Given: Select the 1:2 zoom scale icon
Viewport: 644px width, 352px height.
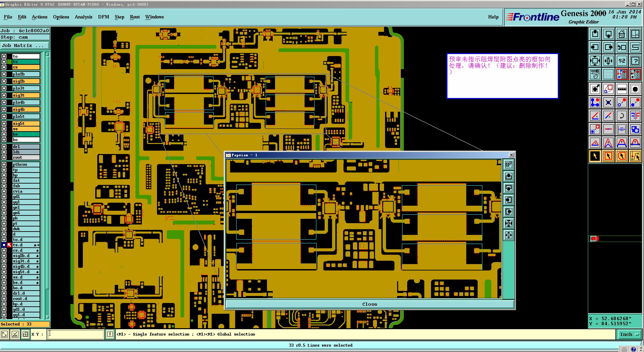Looking at the screenshot, I should tap(622, 61).
